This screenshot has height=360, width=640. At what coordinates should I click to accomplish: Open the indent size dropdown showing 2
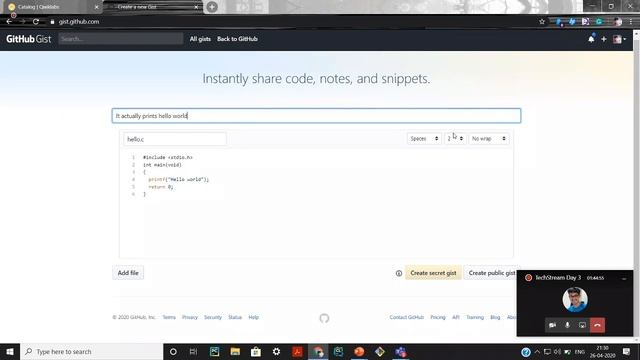[455, 139]
